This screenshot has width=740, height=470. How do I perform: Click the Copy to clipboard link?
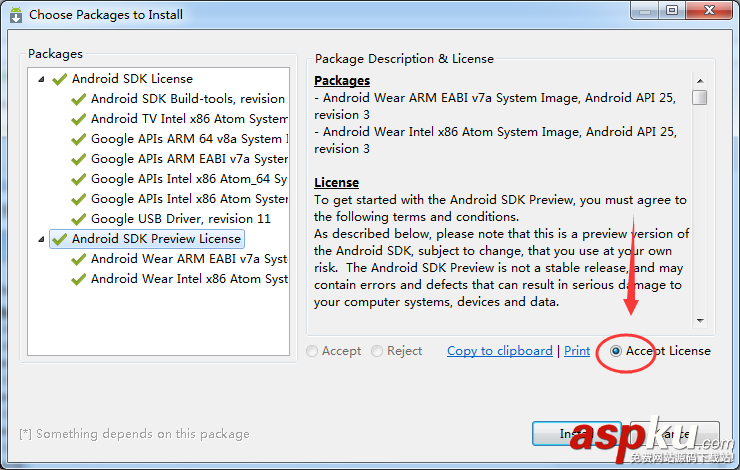[499, 351]
